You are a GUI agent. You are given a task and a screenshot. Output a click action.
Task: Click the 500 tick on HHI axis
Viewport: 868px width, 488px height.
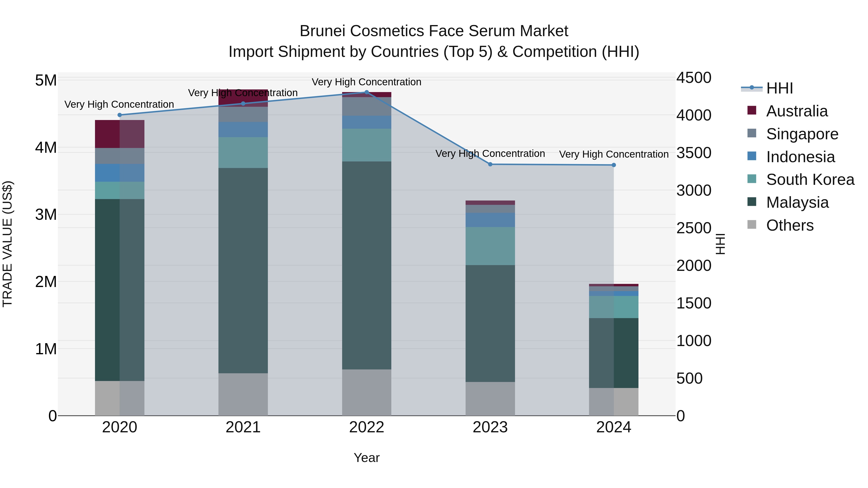point(689,379)
